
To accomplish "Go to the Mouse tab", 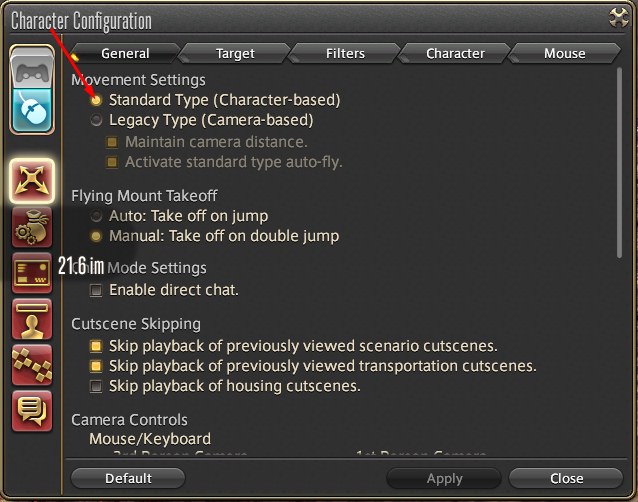I will coord(565,53).
